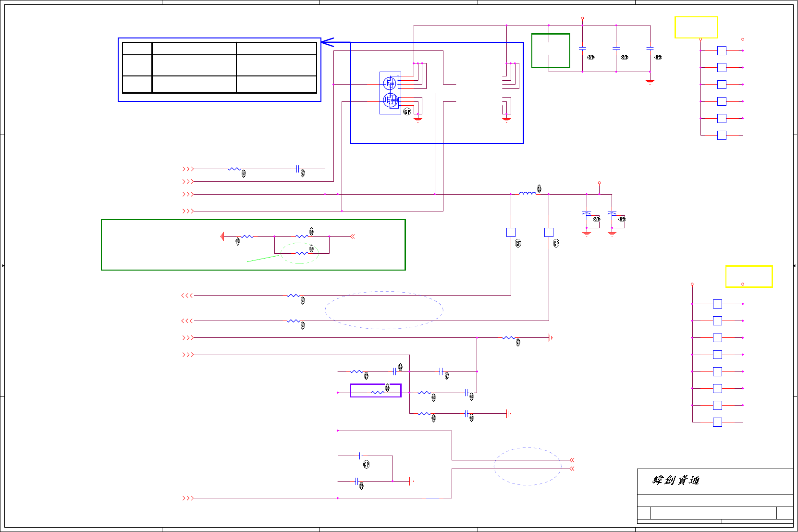
Task: Select the resistor on the upper left-pointing output line
Action: coord(294,296)
